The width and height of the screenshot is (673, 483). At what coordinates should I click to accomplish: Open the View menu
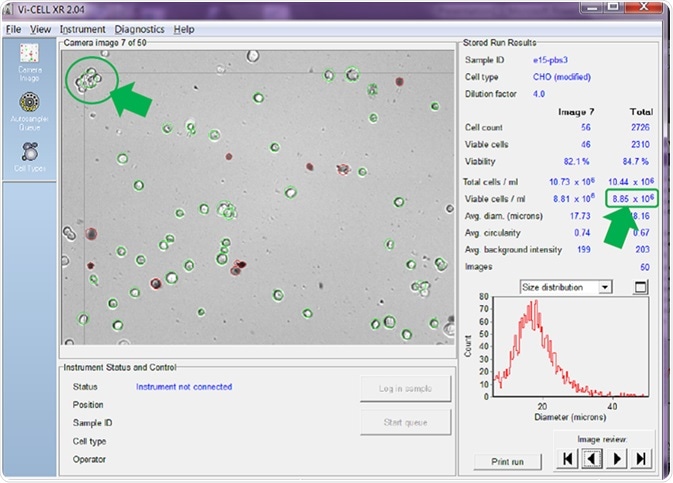point(40,29)
